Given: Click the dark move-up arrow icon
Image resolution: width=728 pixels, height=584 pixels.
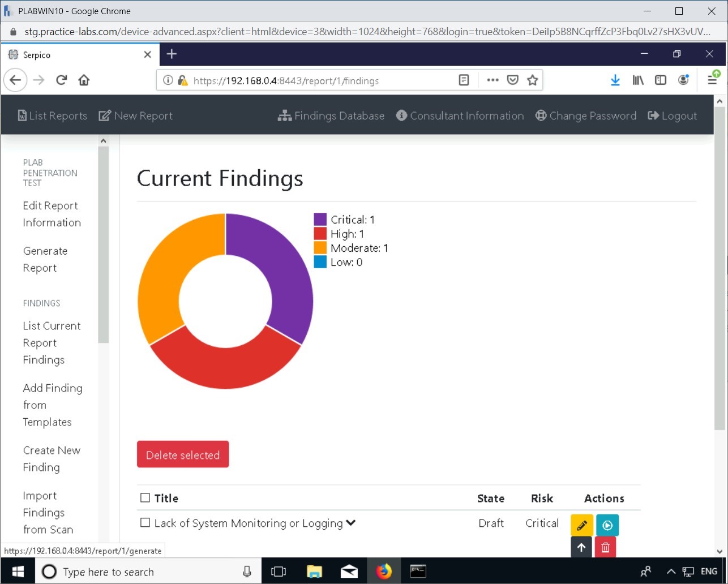Looking at the screenshot, I should (x=581, y=547).
